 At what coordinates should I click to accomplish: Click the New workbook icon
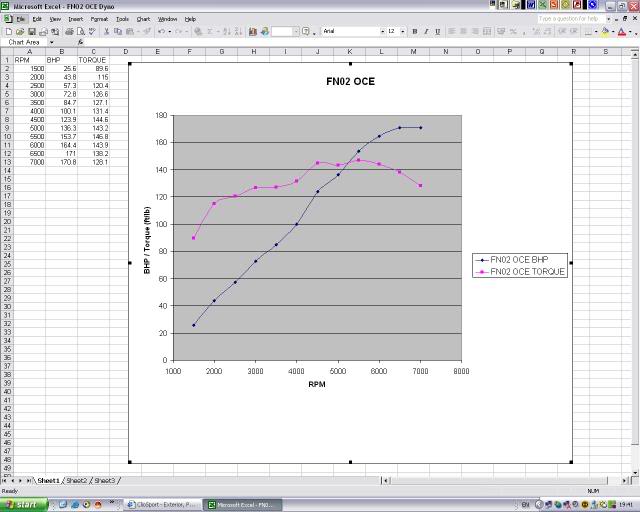pos(8,31)
